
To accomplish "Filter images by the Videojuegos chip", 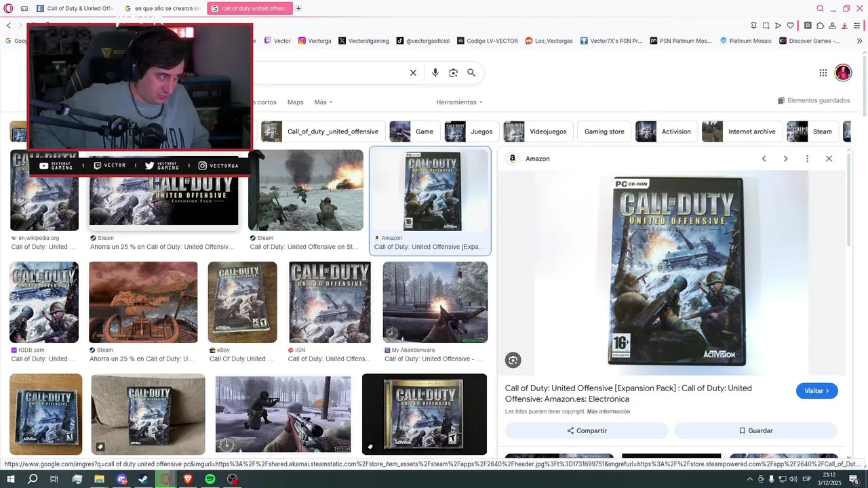I will point(538,131).
